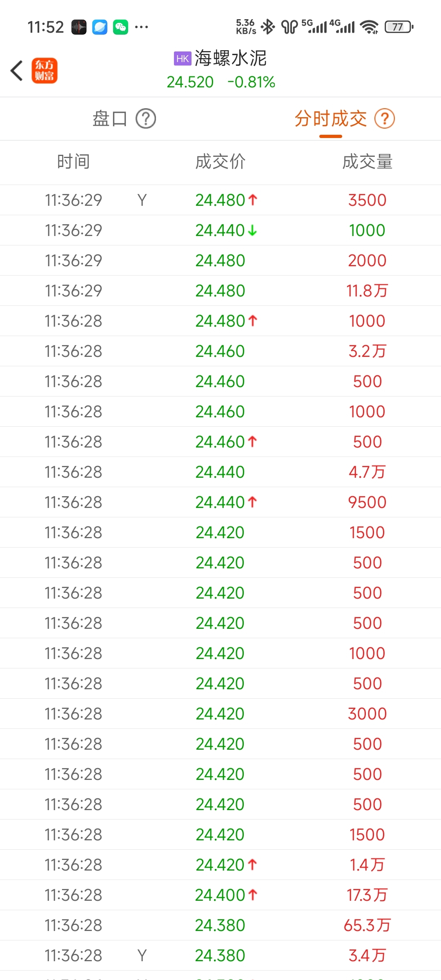Select the 分时成交 tab
This screenshot has height=980, width=441.
[x=331, y=119]
